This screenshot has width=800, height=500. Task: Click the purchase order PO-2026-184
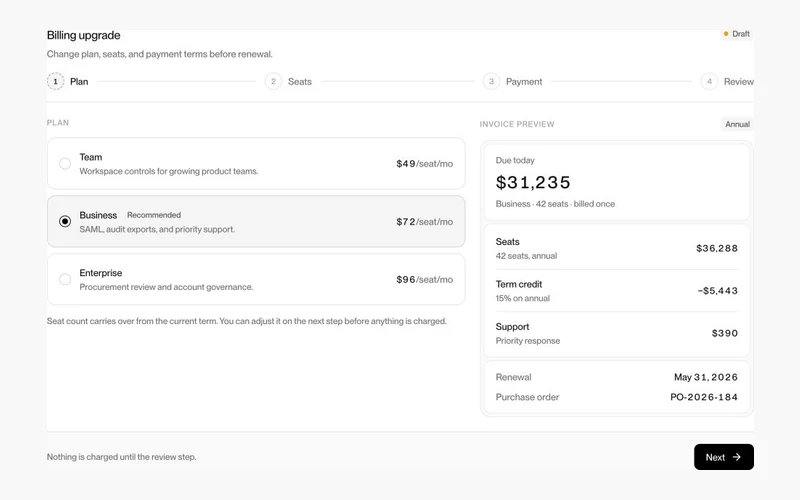[x=704, y=397]
